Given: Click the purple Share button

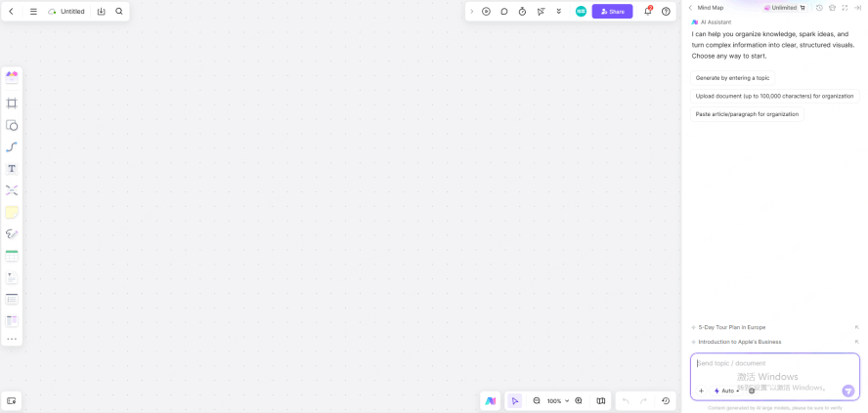Looking at the screenshot, I should coord(612,11).
